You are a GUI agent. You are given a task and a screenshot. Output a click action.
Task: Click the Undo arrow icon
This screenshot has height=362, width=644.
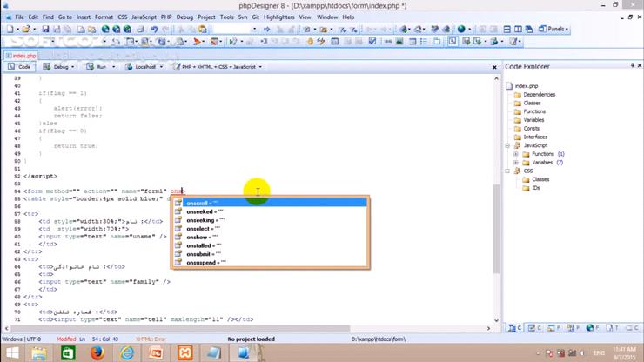click(154, 30)
